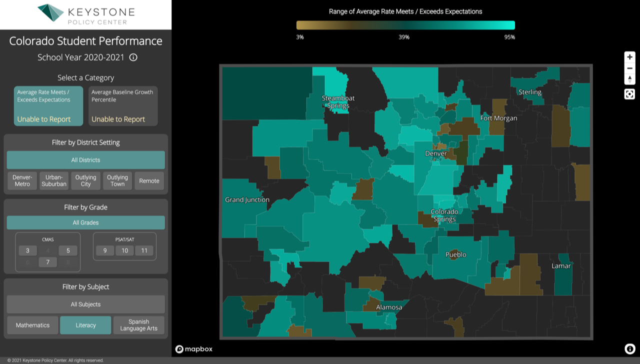Screen dimensions: 640x364
Task: Select Average Baseline Growth Percentile category
Action: click(x=123, y=106)
